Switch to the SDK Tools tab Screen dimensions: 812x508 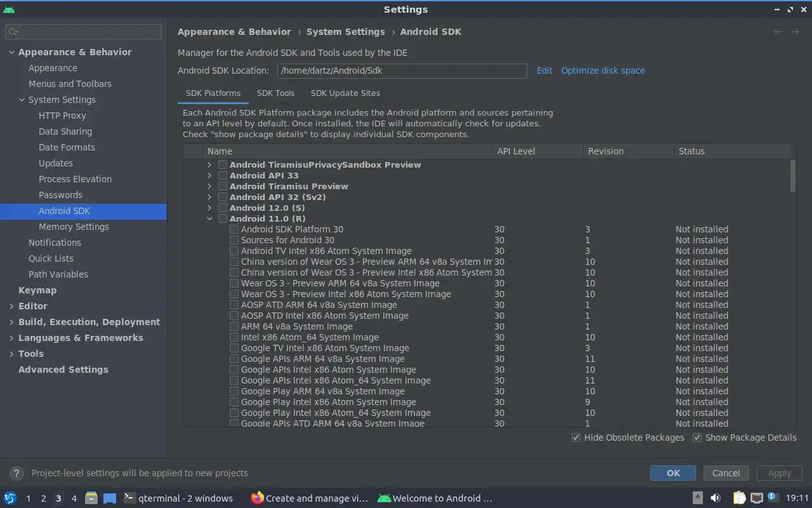(275, 93)
